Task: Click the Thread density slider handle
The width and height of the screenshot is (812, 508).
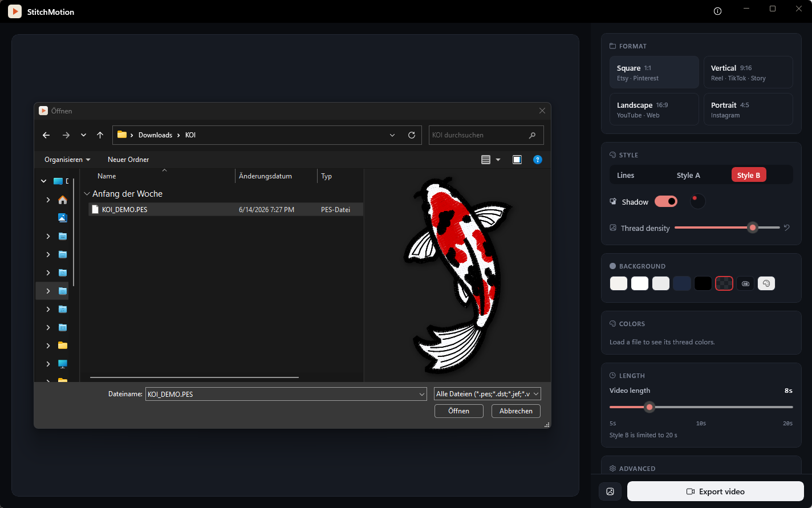Action: click(753, 227)
